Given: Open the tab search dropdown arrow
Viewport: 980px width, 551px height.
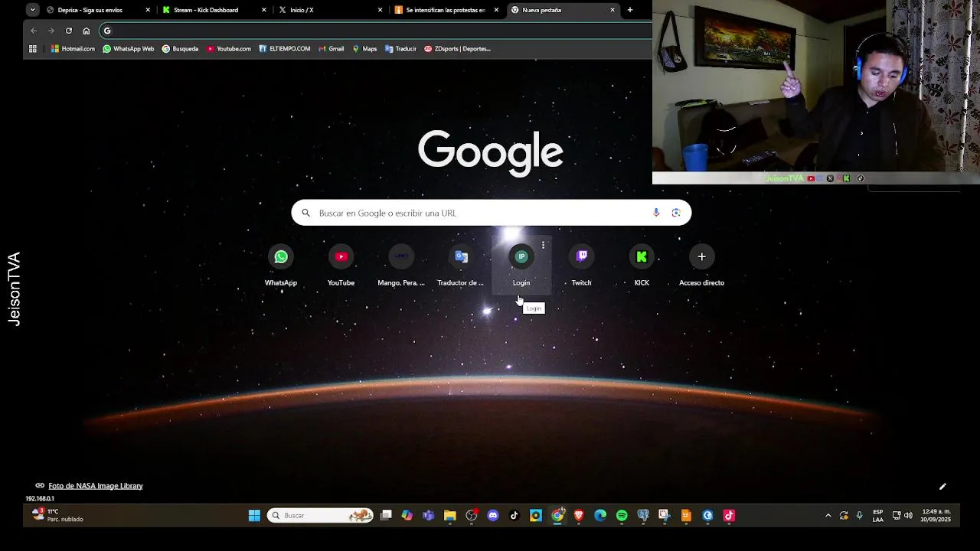Looking at the screenshot, I should tap(32, 10).
